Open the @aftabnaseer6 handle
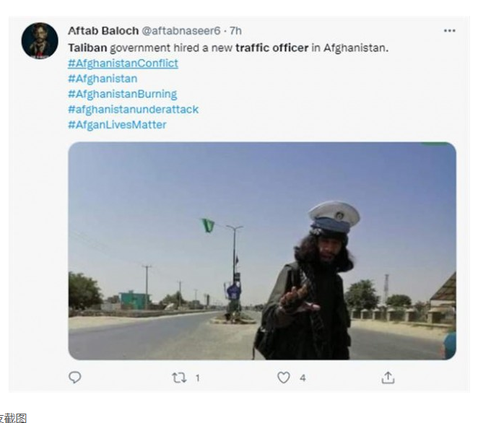Image resolution: width=504 pixels, height=423 pixels. pyautogui.click(x=181, y=31)
